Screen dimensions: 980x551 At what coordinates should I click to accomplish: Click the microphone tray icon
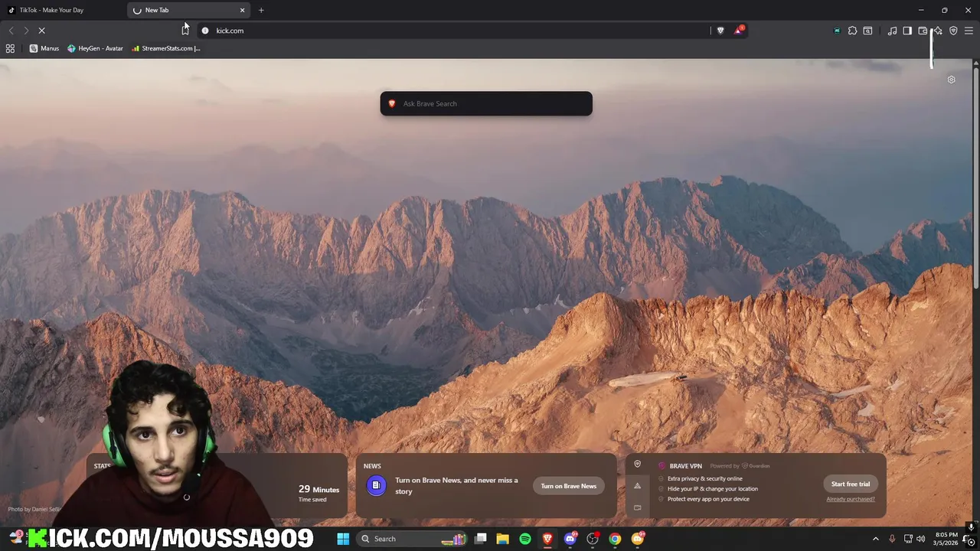[892, 539]
